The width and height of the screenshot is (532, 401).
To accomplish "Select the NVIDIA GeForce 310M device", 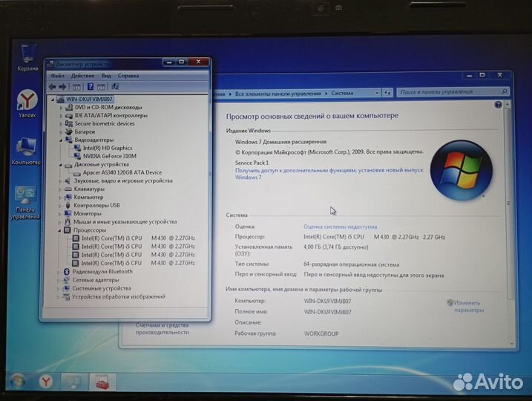I will [x=110, y=156].
